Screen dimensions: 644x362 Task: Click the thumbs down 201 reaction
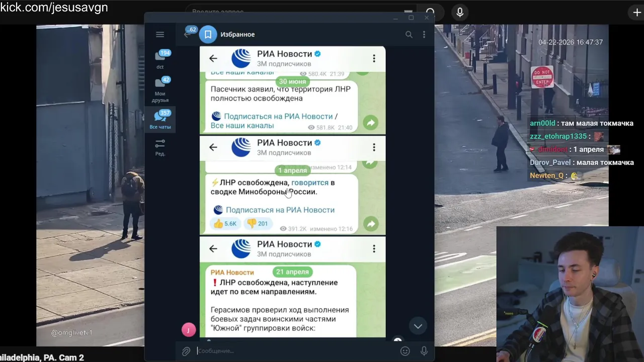[x=257, y=224]
